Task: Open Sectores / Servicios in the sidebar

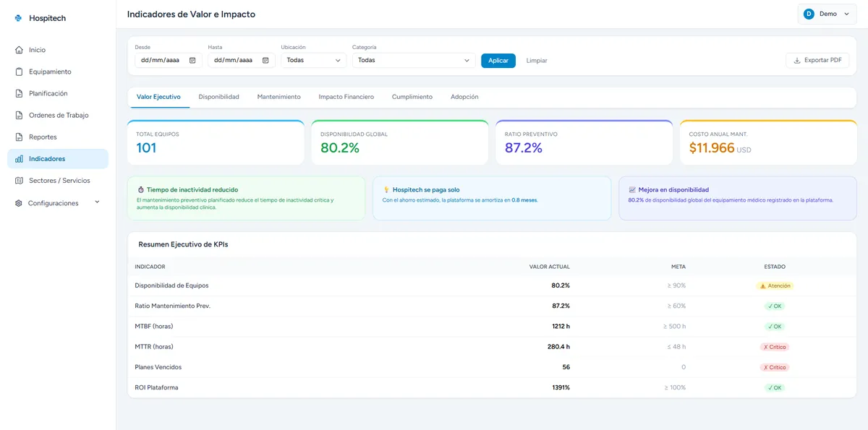Action: click(58, 181)
